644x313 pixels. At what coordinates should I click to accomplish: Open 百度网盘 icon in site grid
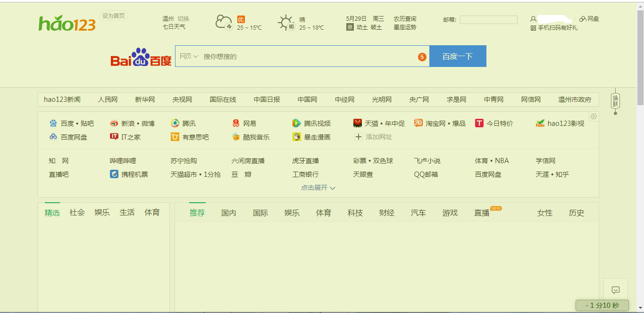click(53, 137)
